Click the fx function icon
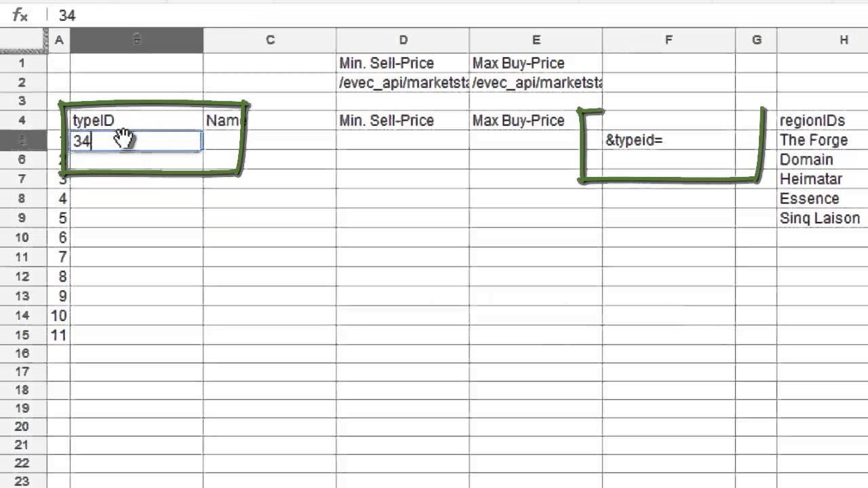Screen dimensions: 868x488 click(20, 15)
